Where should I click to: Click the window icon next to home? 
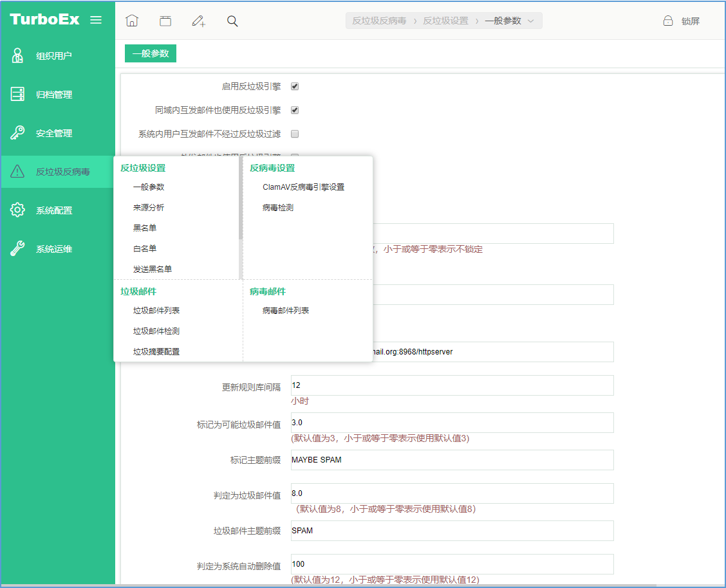click(x=165, y=21)
